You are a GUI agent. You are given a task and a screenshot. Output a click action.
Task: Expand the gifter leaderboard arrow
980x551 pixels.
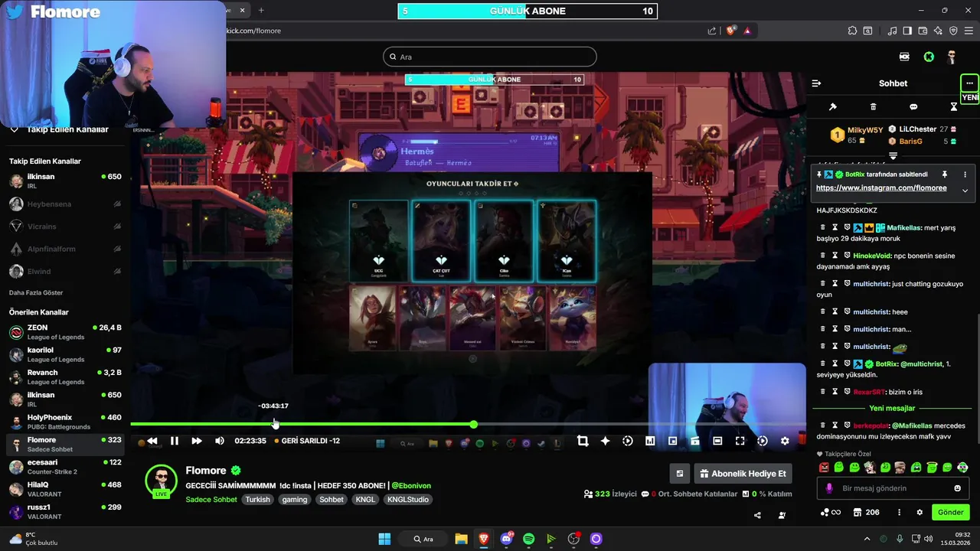click(893, 155)
